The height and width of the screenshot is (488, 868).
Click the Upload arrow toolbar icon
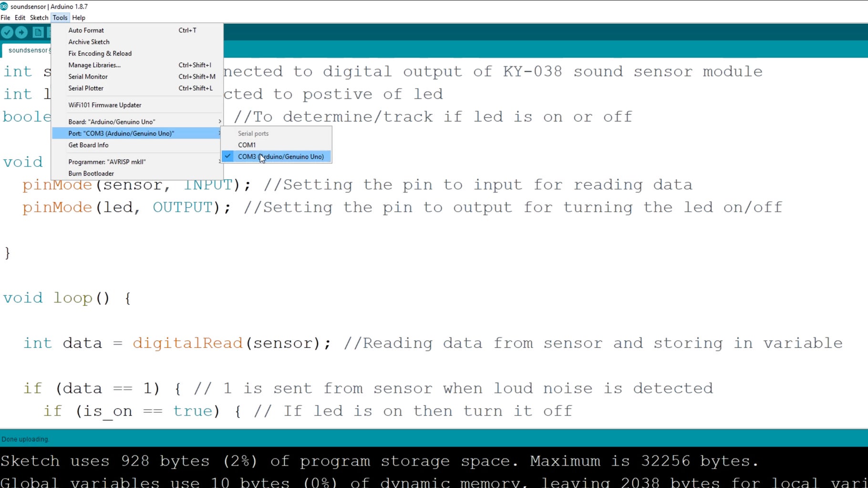(21, 32)
